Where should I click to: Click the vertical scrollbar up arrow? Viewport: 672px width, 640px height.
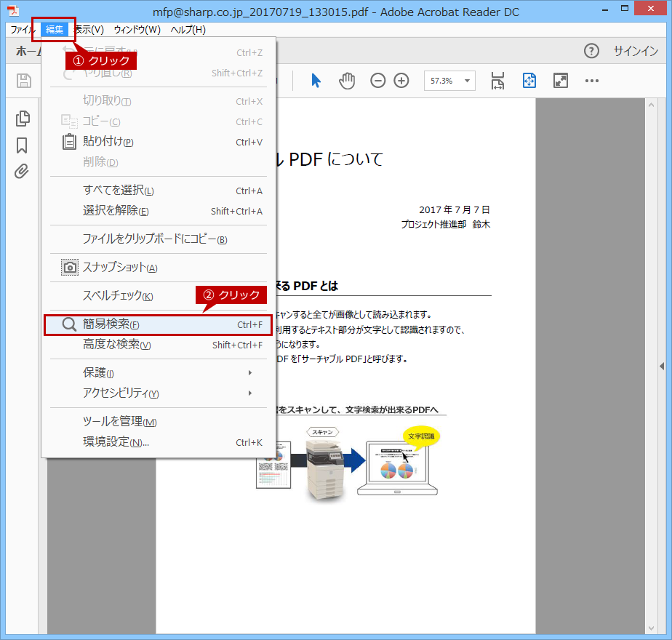(x=651, y=105)
